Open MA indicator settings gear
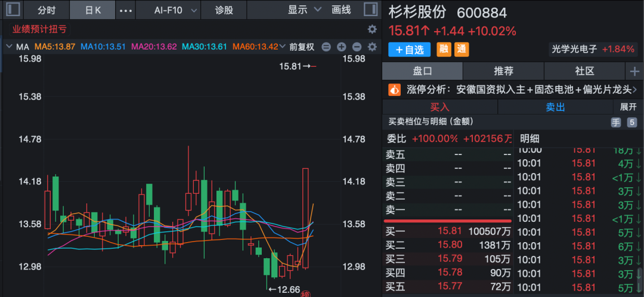The width and height of the screenshot is (644, 297). point(372,47)
